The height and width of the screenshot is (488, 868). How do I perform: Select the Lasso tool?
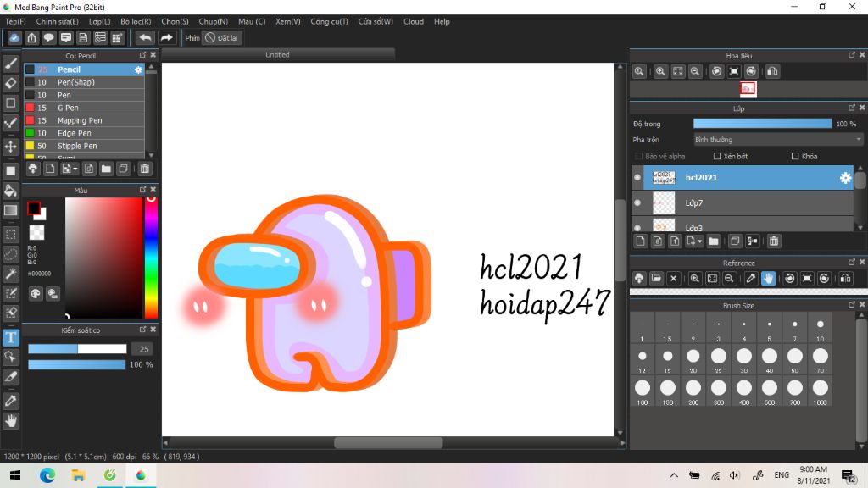[x=10, y=254]
